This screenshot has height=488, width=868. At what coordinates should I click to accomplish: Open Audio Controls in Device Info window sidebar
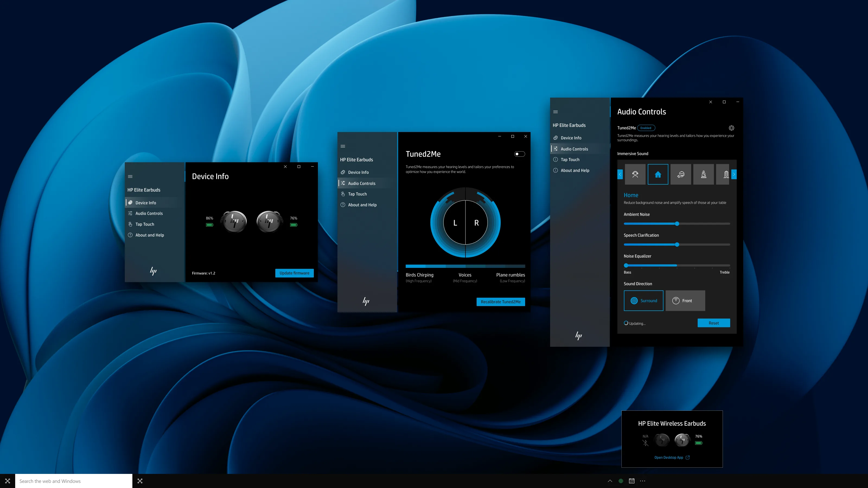[x=155, y=214]
